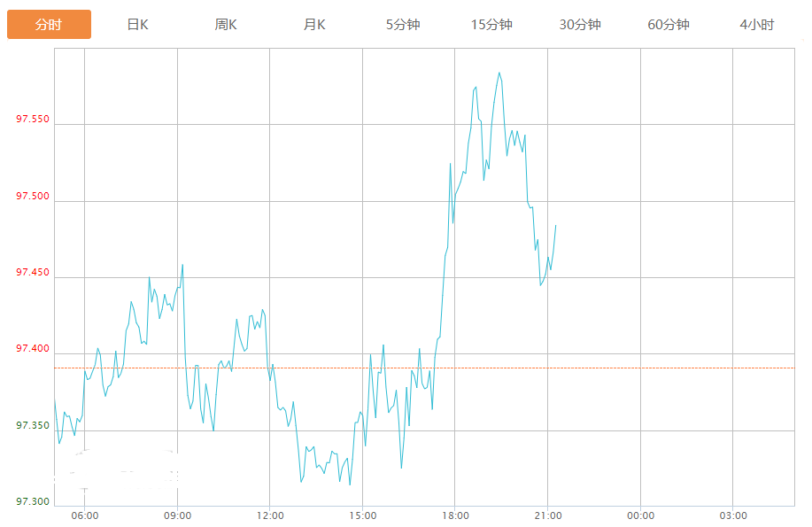The height and width of the screenshot is (527, 812).
Task: Switch to the 月K tab
Action: [314, 25]
